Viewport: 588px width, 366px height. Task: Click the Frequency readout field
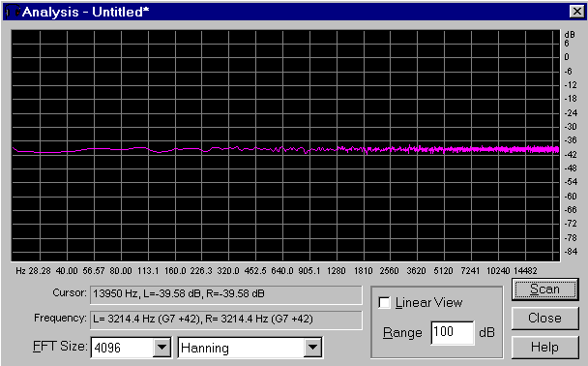click(x=226, y=320)
